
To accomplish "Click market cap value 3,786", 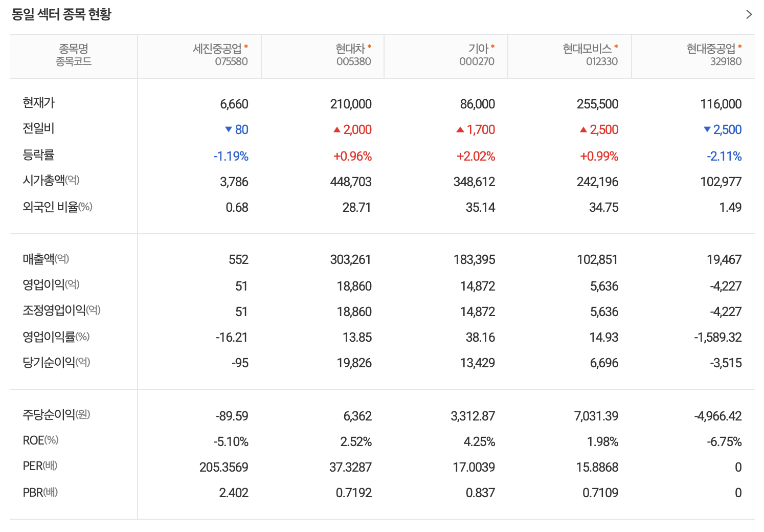I will (x=234, y=182).
